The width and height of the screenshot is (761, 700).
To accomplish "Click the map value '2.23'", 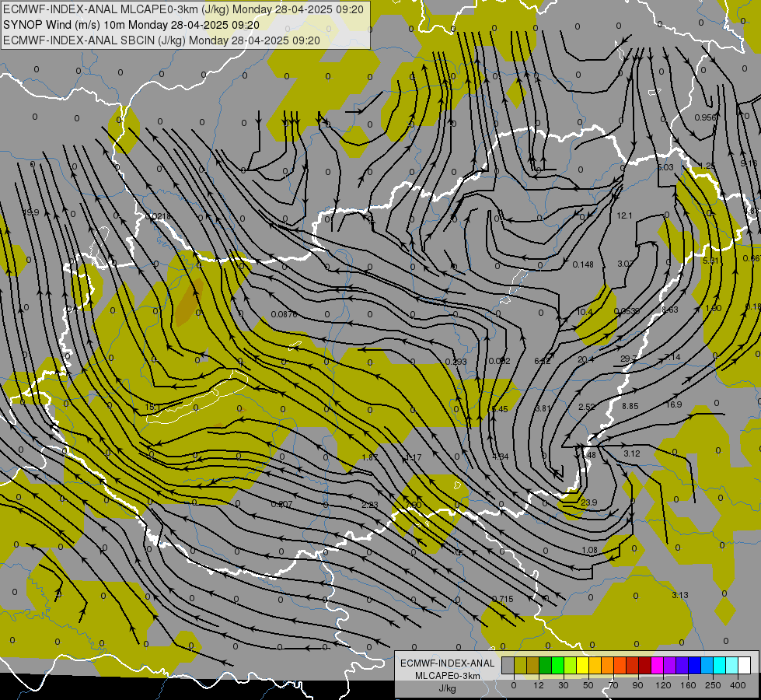I will point(370,505).
